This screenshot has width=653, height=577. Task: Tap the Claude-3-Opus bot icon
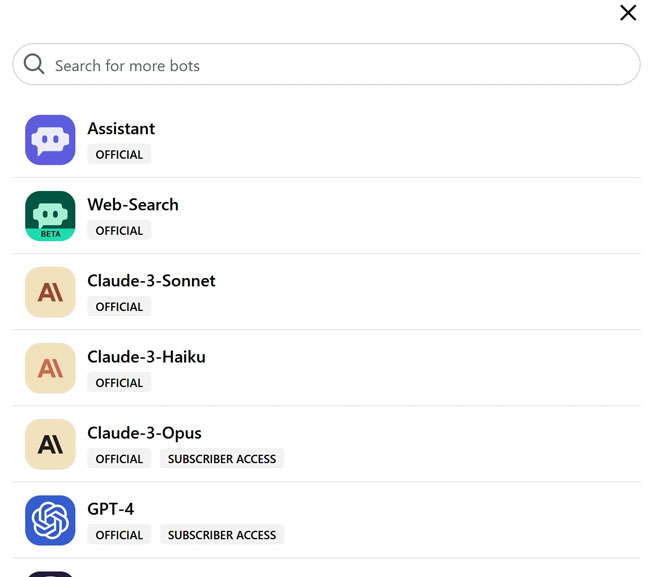(x=50, y=444)
